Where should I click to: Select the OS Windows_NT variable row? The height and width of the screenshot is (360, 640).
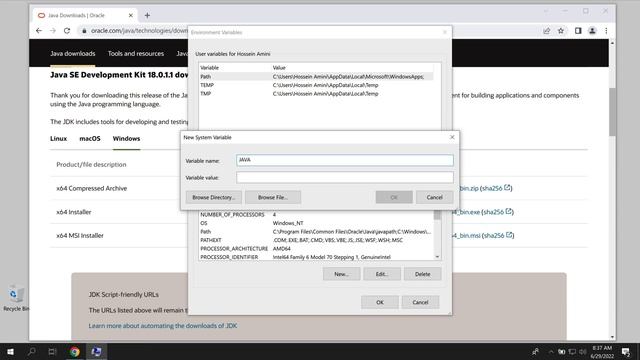click(316, 223)
